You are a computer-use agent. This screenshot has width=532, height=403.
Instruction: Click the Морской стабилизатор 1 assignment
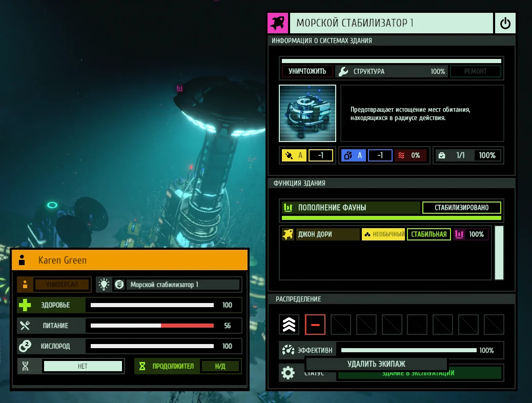(182, 285)
